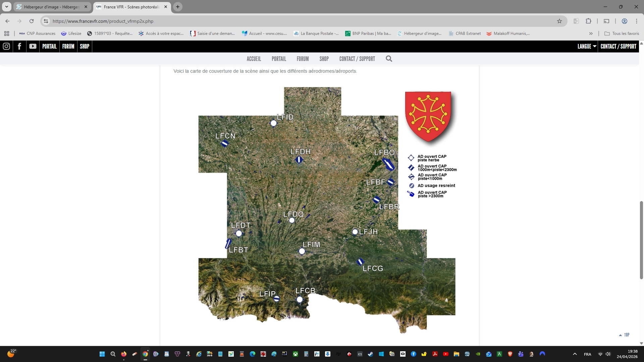Expand the LANGUE dropdown
Image resolution: width=644 pixels, height=362 pixels.
point(587,46)
